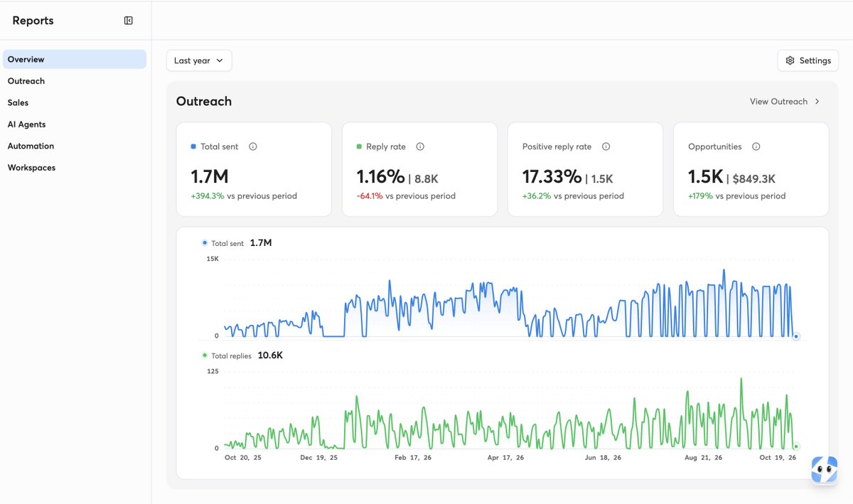Screen dimensions: 853x504
Task: Collapse the Reports sidebar panel icon
Action: click(x=129, y=21)
